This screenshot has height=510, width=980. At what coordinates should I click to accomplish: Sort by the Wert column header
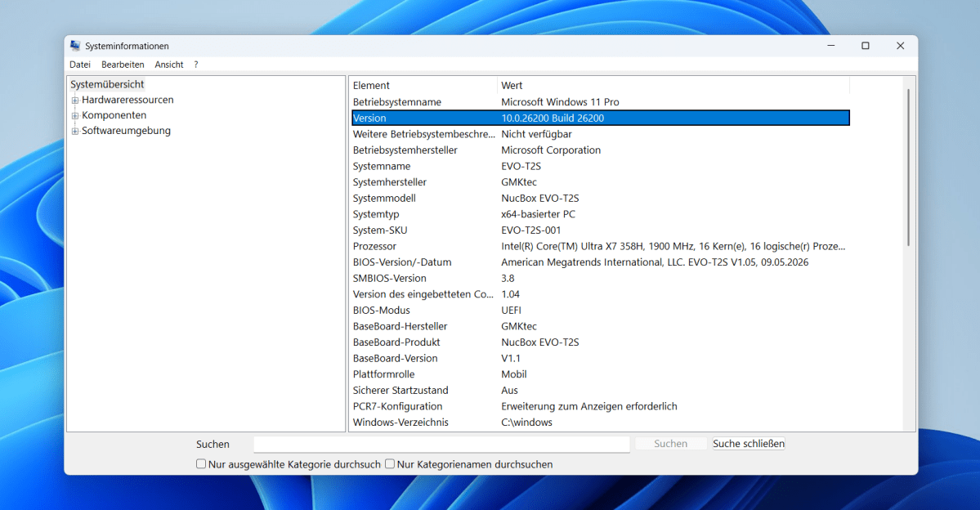pyautogui.click(x=673, y=86)
